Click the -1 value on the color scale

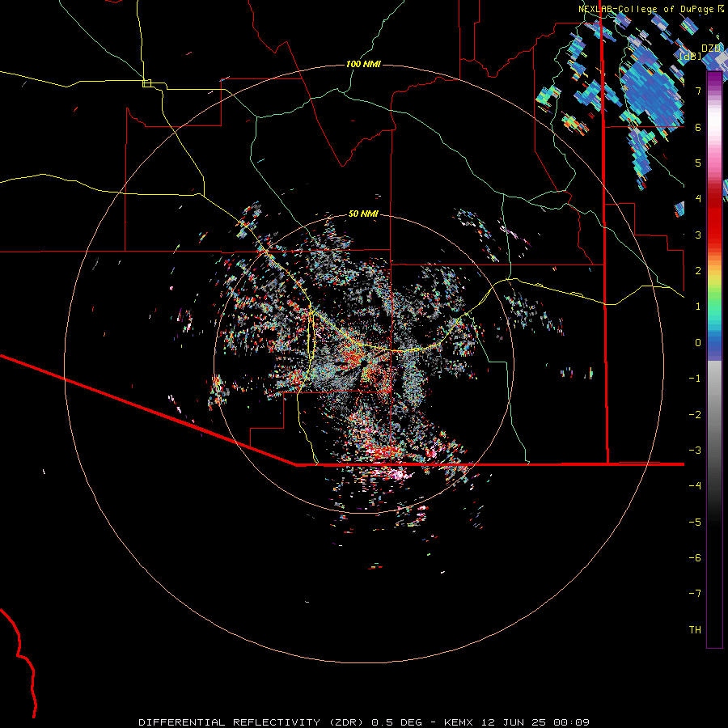click(x=695, y=379)
